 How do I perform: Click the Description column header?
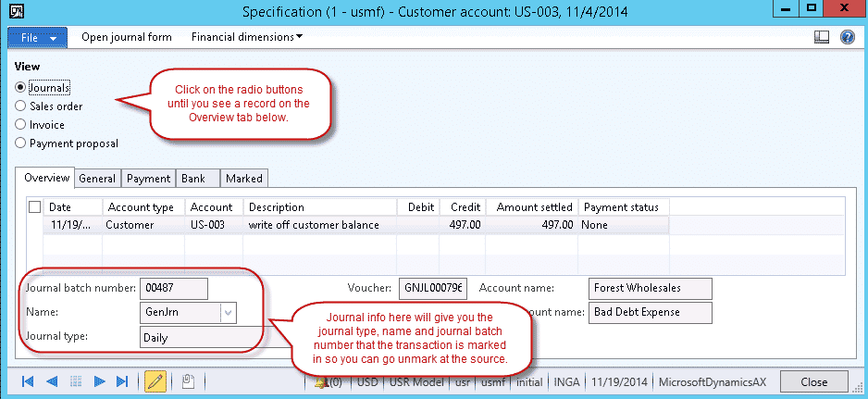tap(320, 207)
